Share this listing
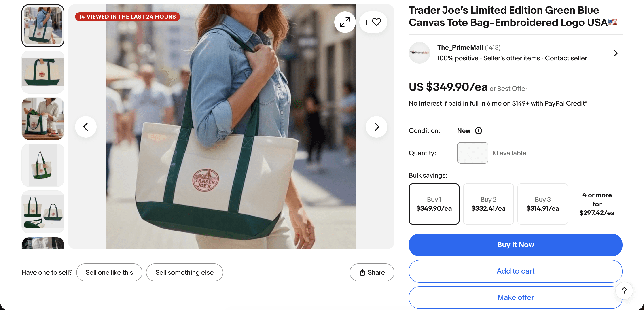 tap(372, 272)
